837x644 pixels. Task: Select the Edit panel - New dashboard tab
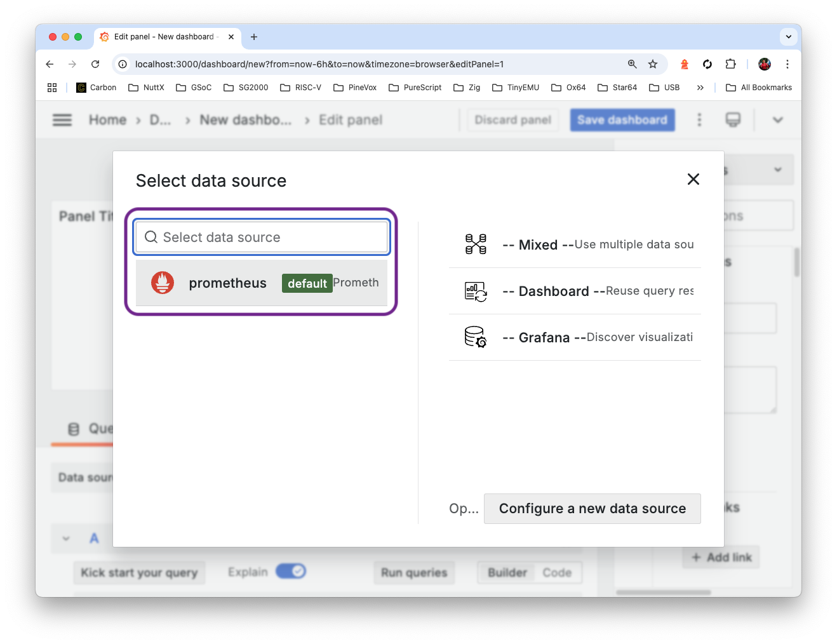click(166, 37)
